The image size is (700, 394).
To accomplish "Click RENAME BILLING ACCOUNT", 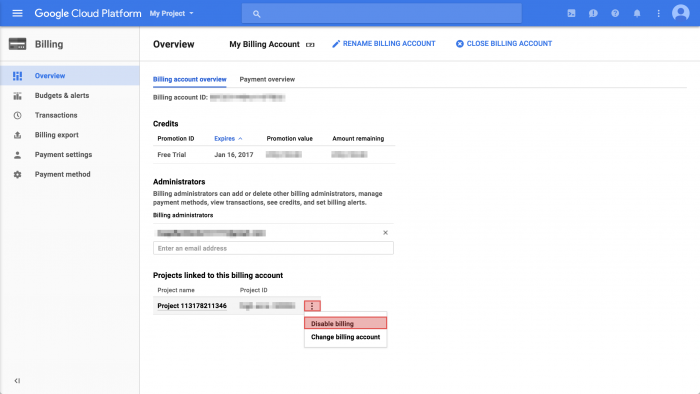I will [x=383, y=43].
